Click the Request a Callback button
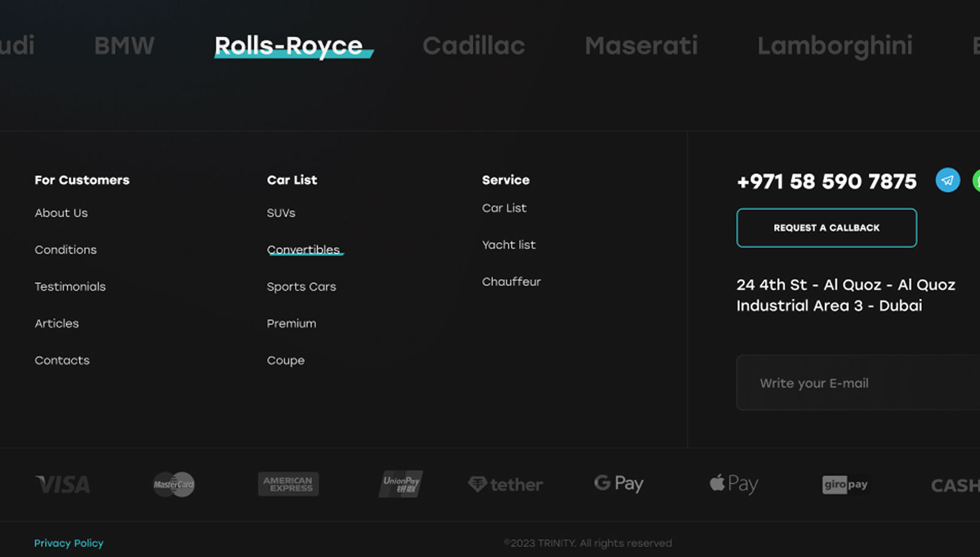Screen dimensions: 980x557 pyautogui.click(x=826, y=228)
